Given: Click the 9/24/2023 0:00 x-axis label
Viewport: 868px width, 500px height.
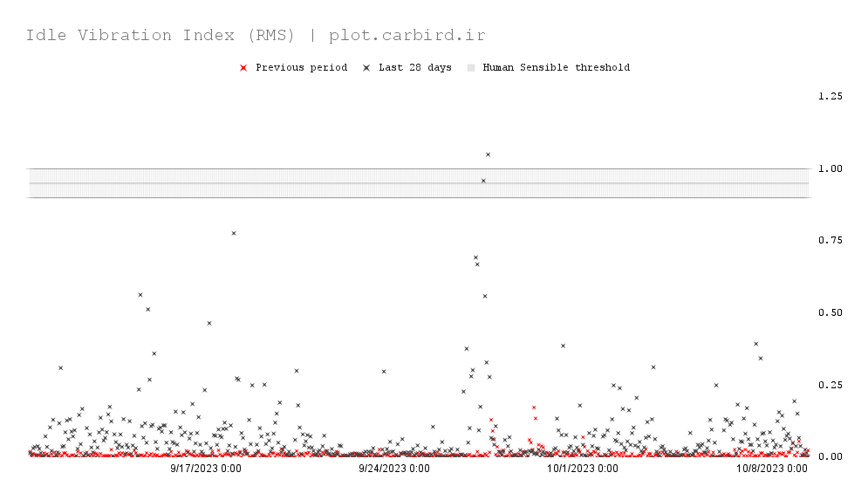Looking at the screenshot, I should (394, 469).
